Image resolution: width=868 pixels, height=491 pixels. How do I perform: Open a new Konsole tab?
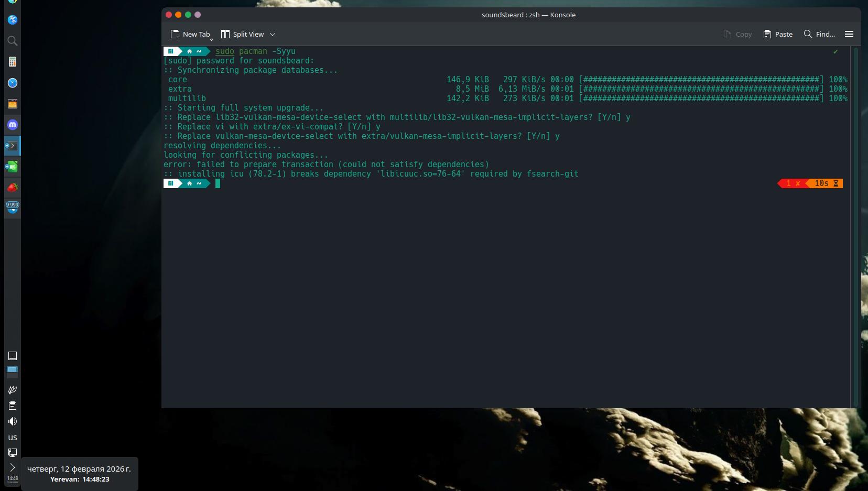click(x=190, y=34)
